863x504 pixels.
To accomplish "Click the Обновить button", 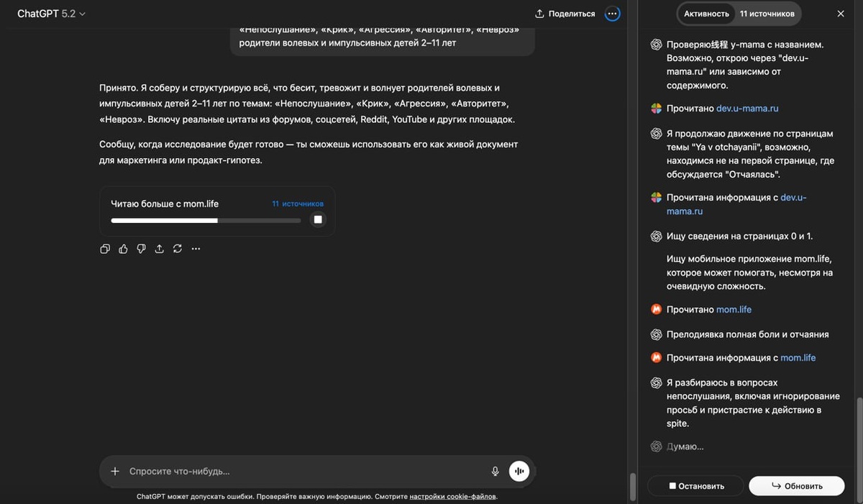I will tap(797, 486).
